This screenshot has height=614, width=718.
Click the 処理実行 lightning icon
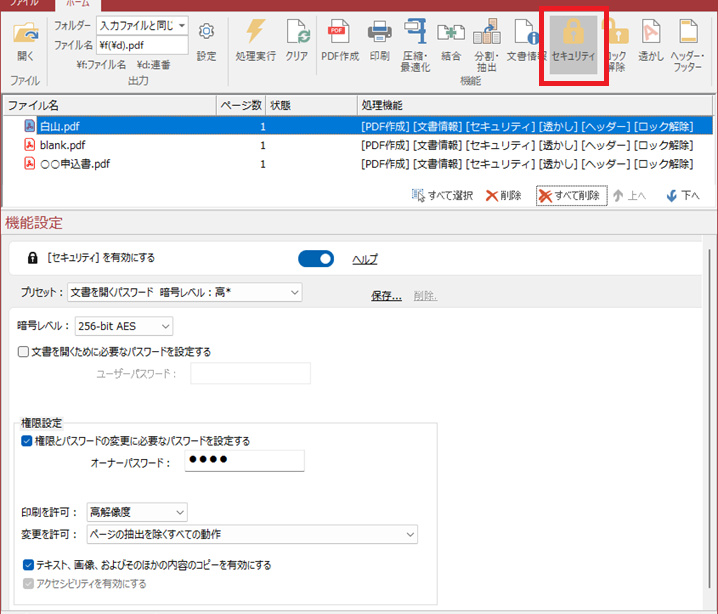pyautogui.click(x=255, y=40)
